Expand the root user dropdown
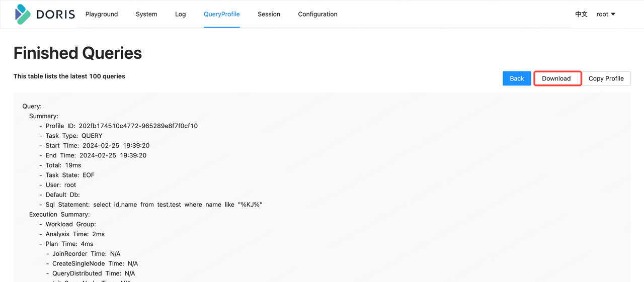 [x=606, y=14]
